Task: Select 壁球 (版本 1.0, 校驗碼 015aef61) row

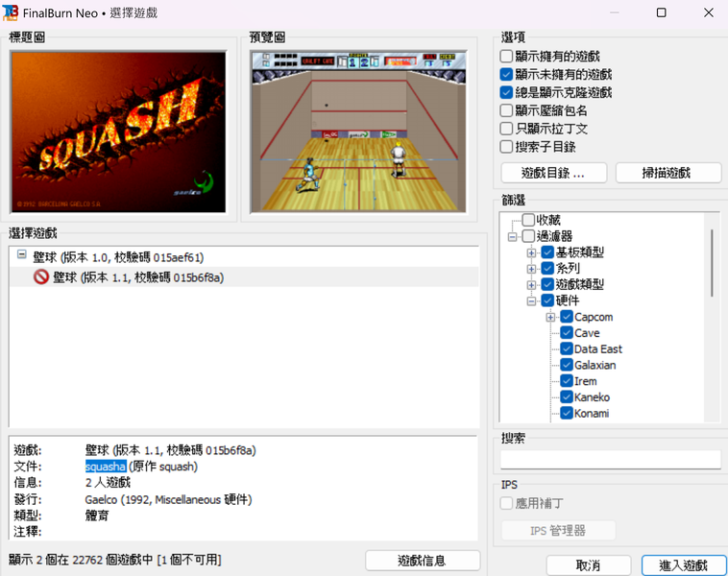Action: 244,257
